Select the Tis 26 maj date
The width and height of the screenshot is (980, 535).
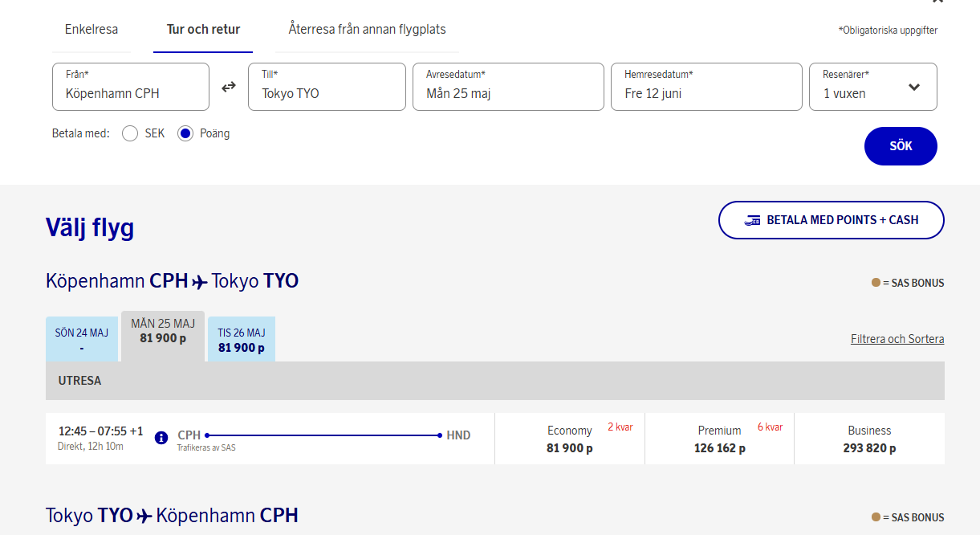click(242, 340)
